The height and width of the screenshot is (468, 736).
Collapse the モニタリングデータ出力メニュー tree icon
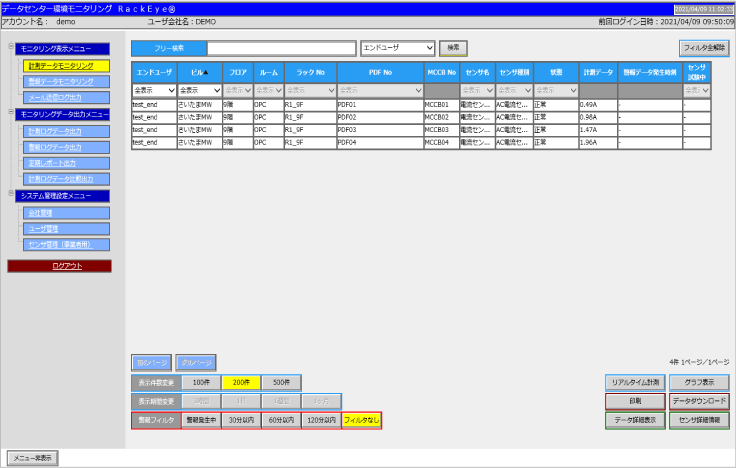pyautogui.click(x=11, y=112)
